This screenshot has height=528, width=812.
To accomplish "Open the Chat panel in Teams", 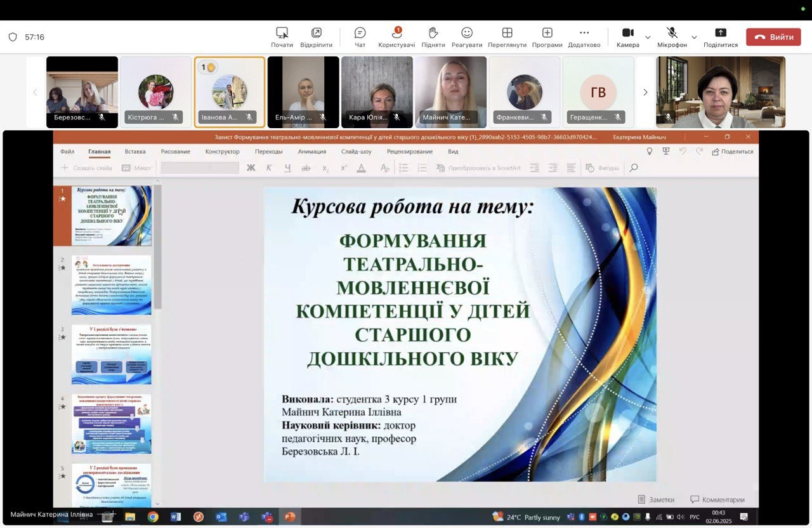I will (360, 37).
